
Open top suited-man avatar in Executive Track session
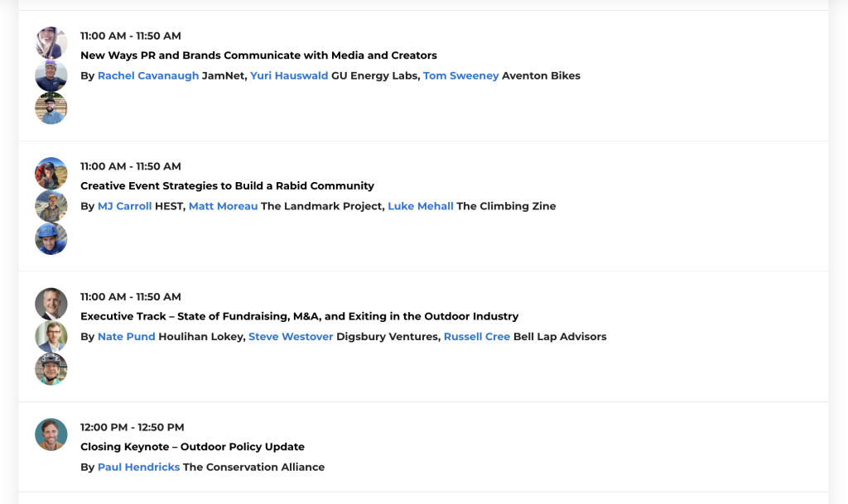coord(51,304)
